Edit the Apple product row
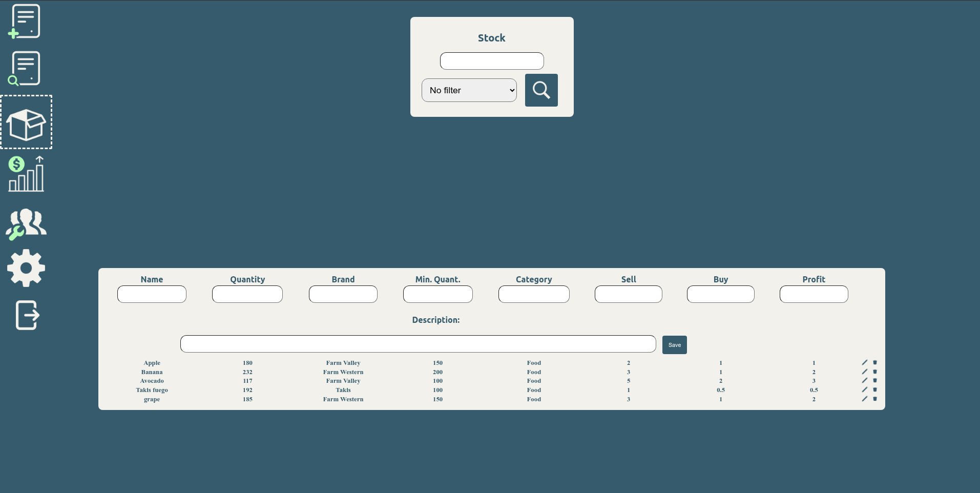Viewport: 980px width, 493px height. (x=864, y=362)
